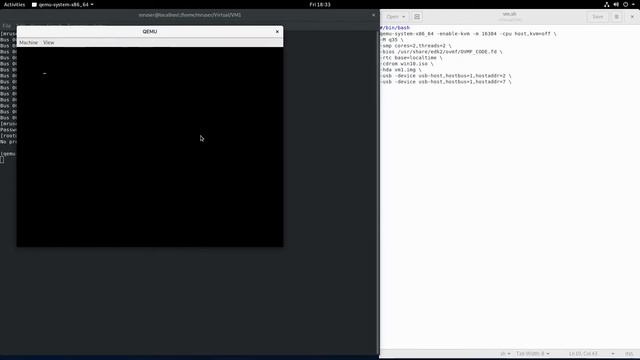Click the line ending with hostaddr=7
This screenshot has width=640, height=360.
(446, 82)
